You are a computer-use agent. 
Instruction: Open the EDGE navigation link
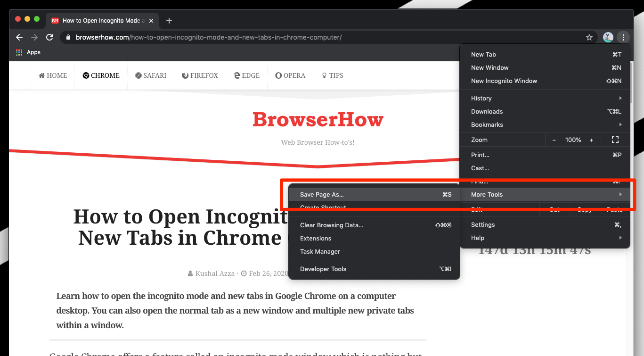(247, 75)
